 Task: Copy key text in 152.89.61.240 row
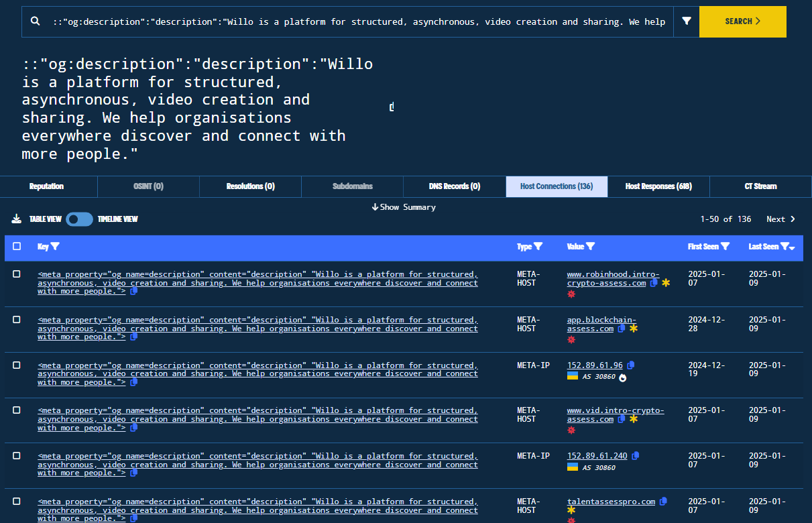(133, 473)
